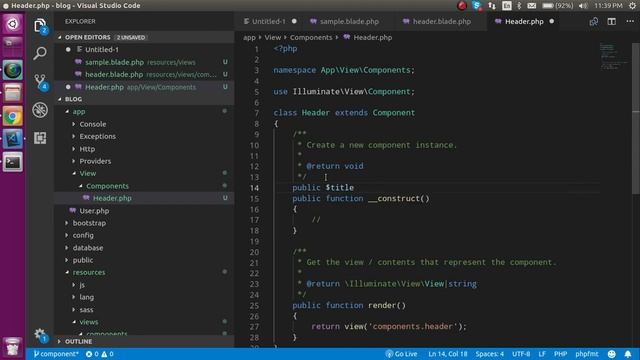Open Terminal from the Ubuntu dock
640x360 pixels.
[x=13, y=162]
